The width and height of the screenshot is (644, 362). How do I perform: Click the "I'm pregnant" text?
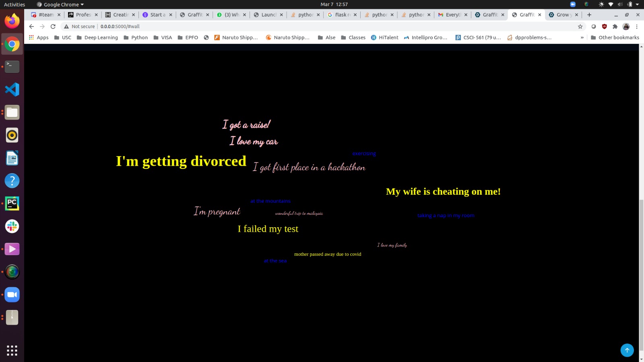pos(217,212)
